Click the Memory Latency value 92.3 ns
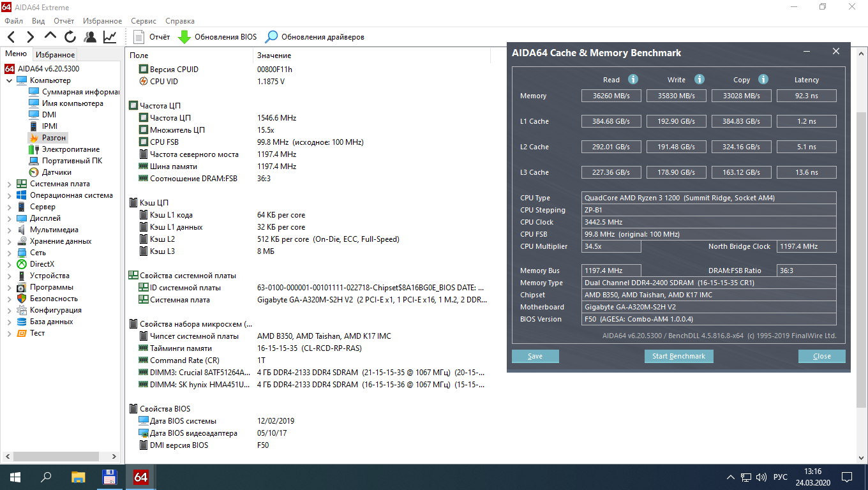 (x=807, y=96)
